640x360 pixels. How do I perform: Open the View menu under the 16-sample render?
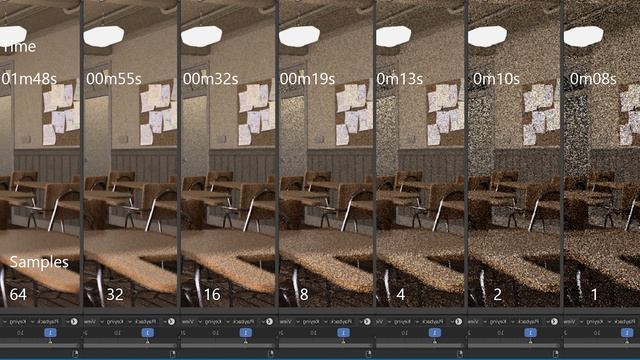tap(188, 322)
